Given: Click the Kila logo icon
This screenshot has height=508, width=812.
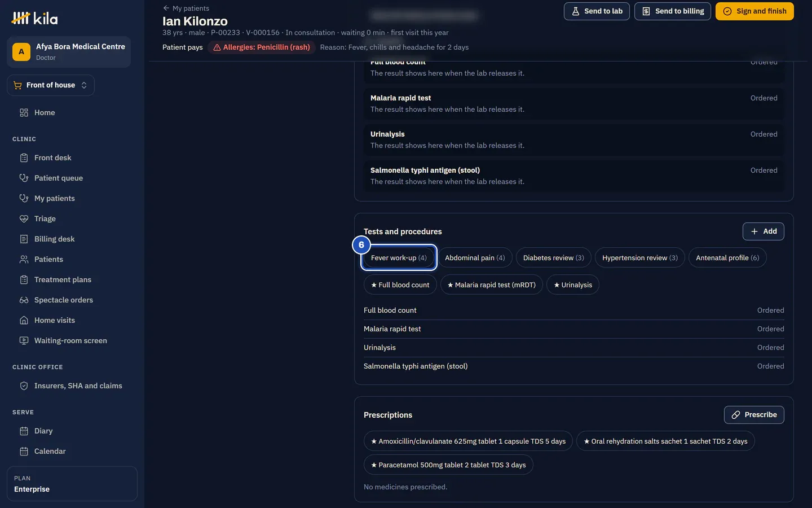Looking at the screenshot, I should [x=20, y=19].
